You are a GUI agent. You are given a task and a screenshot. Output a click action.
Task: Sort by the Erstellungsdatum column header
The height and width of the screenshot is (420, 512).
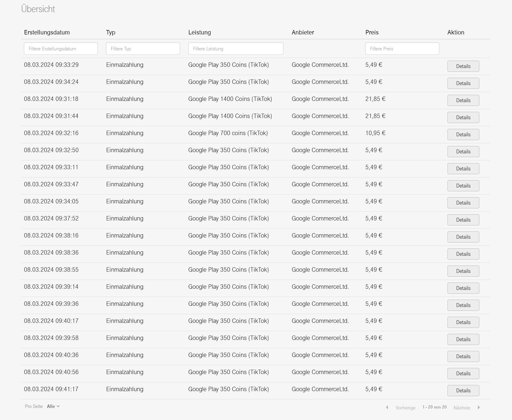(47, 32)
